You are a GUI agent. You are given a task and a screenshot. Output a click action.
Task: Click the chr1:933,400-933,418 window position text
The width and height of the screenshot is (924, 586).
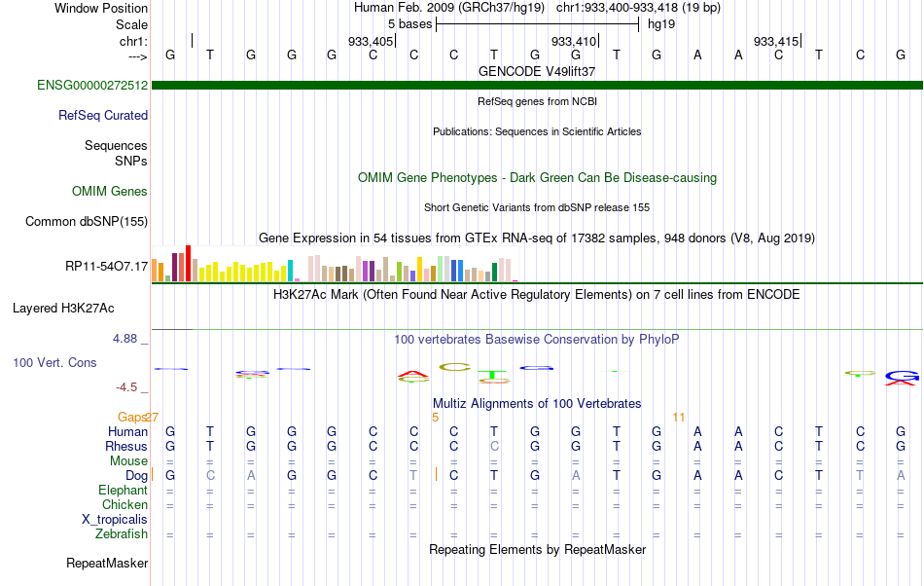638,8
